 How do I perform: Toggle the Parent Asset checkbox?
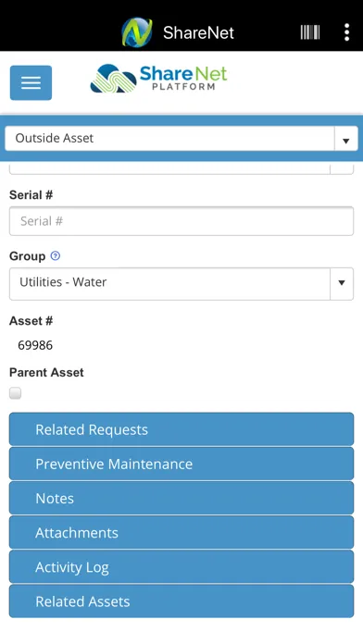pyautogui.click(x=15, y=393)
